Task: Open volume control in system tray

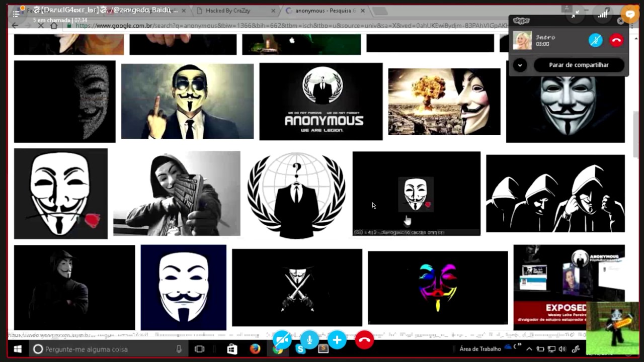Action: (562, 349)
